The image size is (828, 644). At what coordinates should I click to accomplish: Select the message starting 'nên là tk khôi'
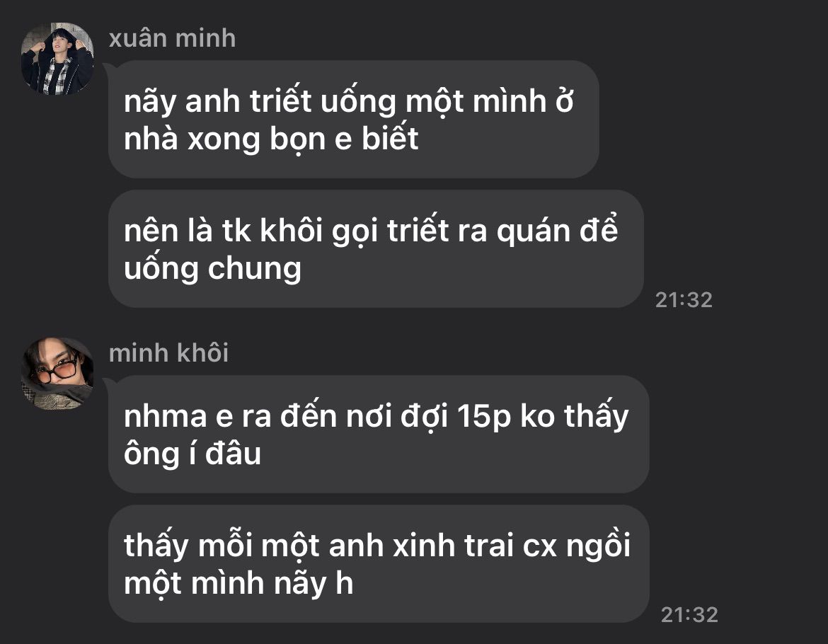tap(376, 249)
